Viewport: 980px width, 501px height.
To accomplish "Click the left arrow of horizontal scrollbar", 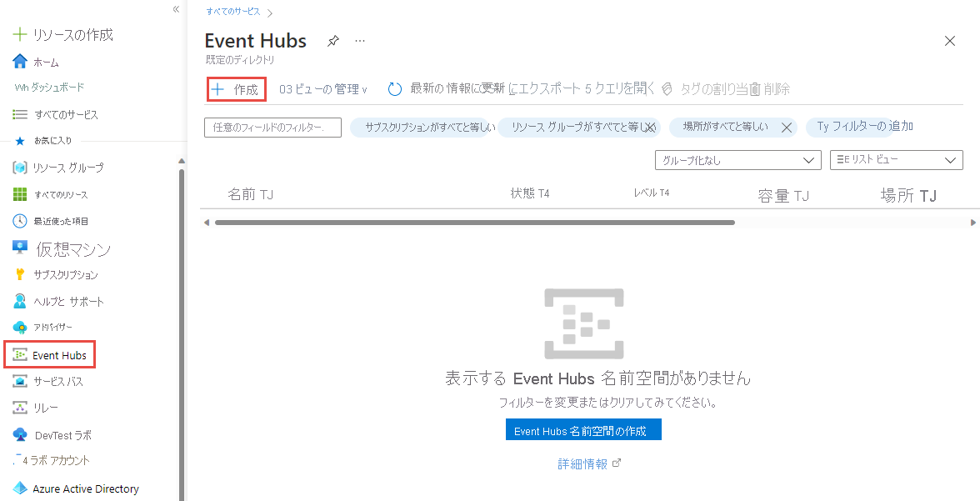I will pyautogui.click(x=207, y=222).
